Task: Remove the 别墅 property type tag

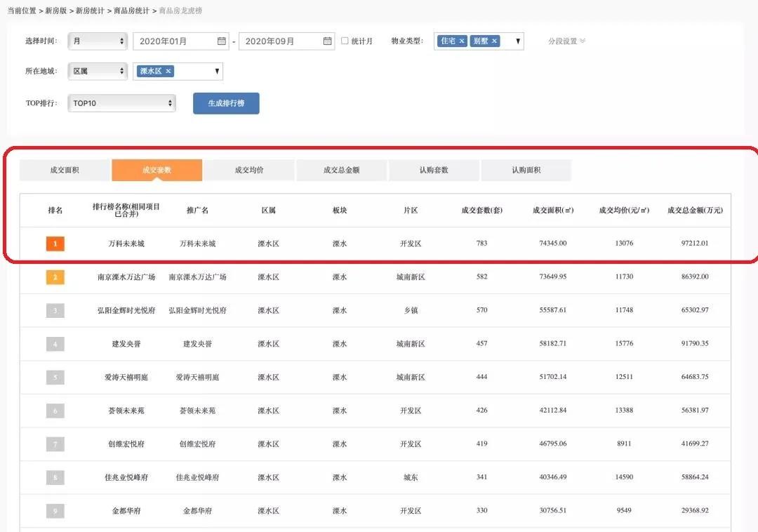Action: (494, 41)
